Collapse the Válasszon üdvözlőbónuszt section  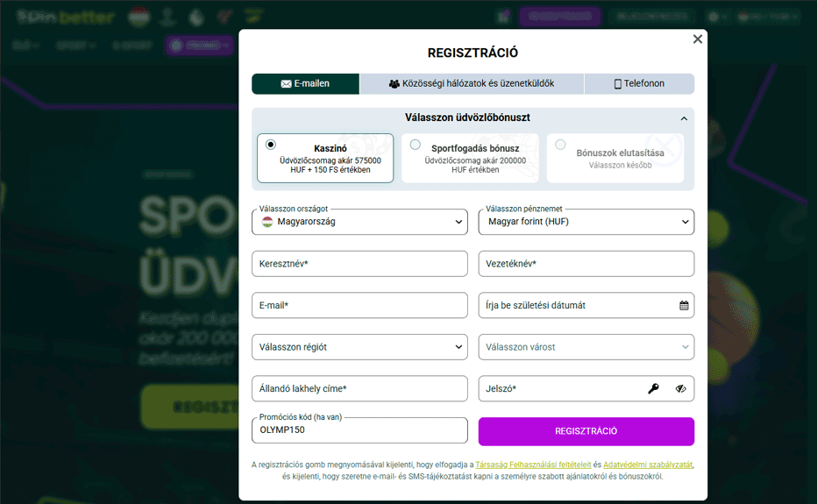tap(684, 118)
